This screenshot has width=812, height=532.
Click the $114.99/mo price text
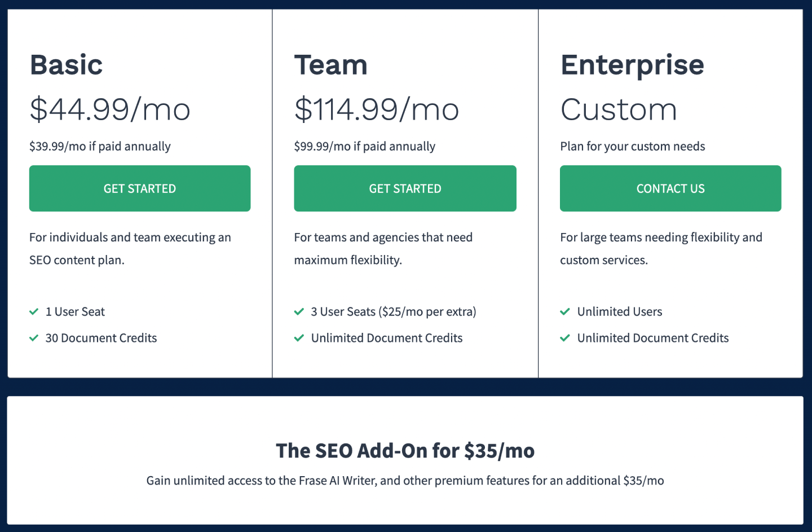[377, 109]
